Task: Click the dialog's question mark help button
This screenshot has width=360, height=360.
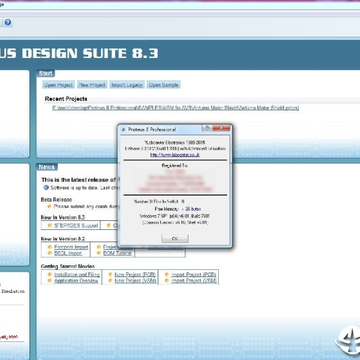Action: click(x=207, y=128)
